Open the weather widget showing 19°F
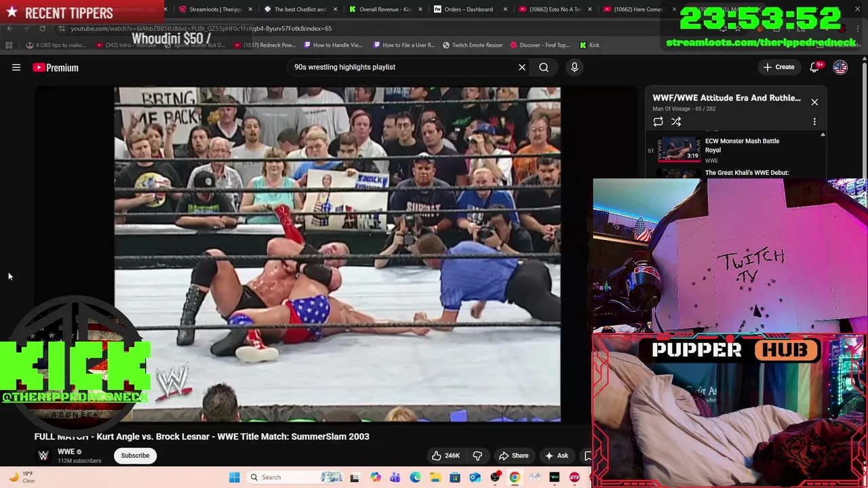The image size is (868, 488). [22, 477]
